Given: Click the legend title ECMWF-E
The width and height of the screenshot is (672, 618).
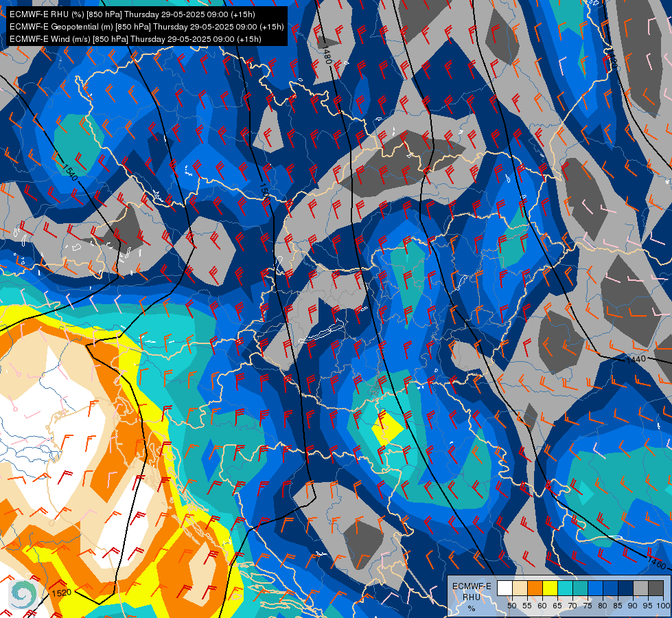Looking at the screenshot, I should (472, 586).
